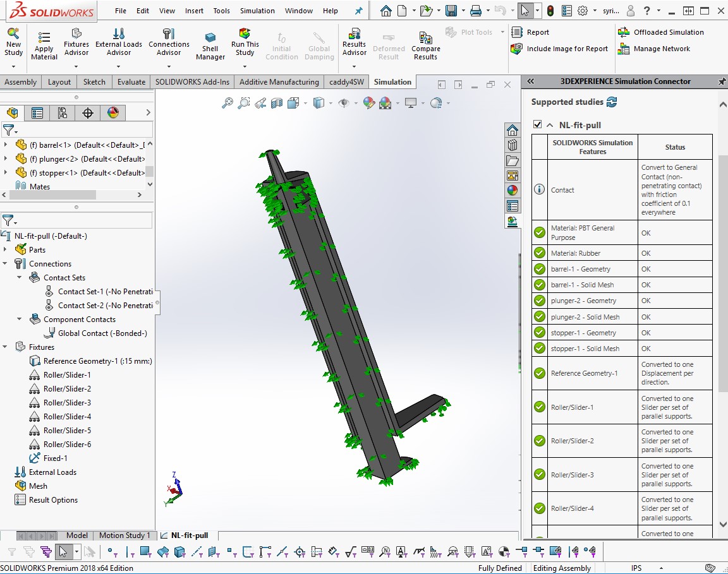Image resolution: width=728 pixels, height=574 pixels.
Task: Launch the Shell Manager
Action: click(209, 44)
